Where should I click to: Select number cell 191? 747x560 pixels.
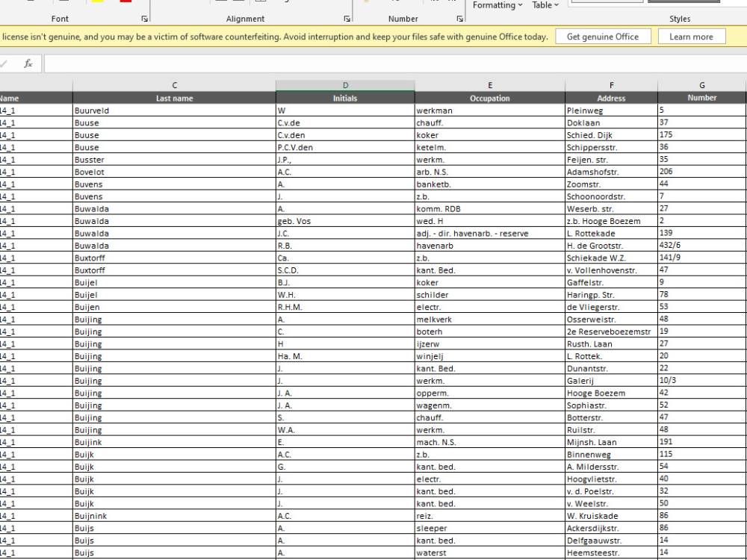coord(701,442)
